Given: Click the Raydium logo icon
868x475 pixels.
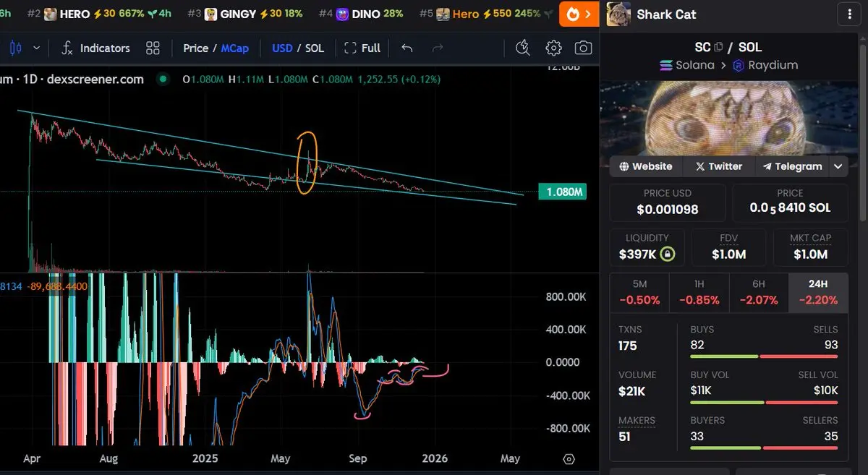Looking at the screenshot, I should pyautogui.click(x=739, y=65).
